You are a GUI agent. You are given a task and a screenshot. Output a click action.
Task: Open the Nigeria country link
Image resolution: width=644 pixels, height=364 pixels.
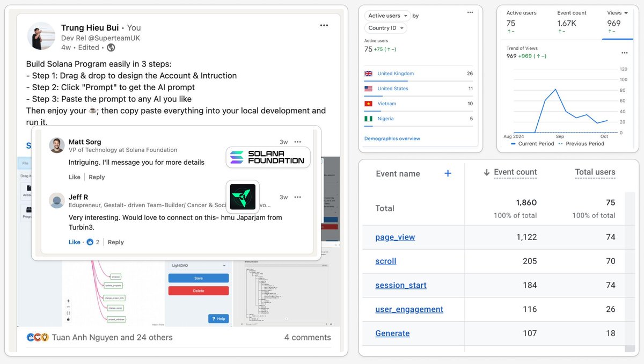pyautogui.click(x=385, y=119)
